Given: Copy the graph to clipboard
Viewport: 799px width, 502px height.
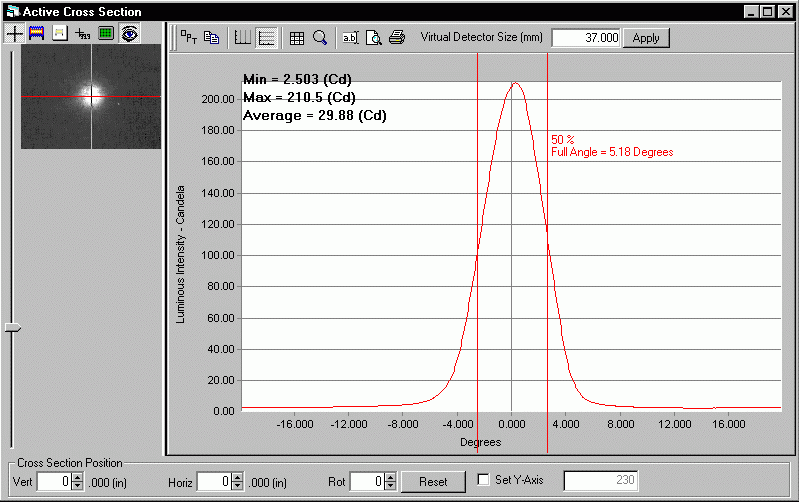Looking at the screenshot, I should point(211,38).
